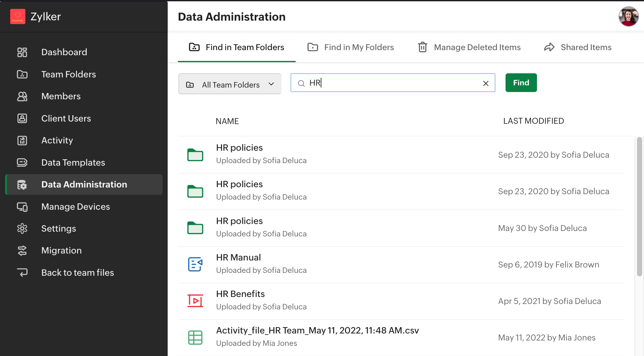This screenshot has width=644, height=356.
Task: Click the HR Benefits presentation icon
Action: [195, 301]
